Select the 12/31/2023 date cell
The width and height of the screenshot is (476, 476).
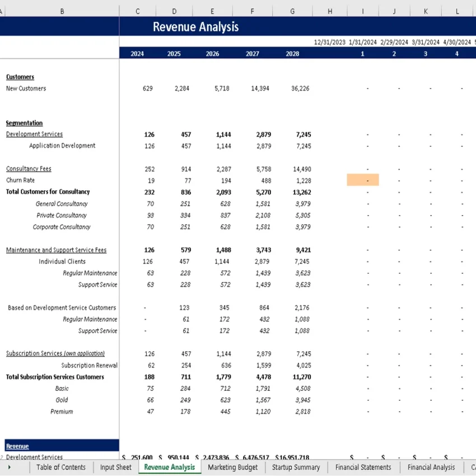coord(330,42)
